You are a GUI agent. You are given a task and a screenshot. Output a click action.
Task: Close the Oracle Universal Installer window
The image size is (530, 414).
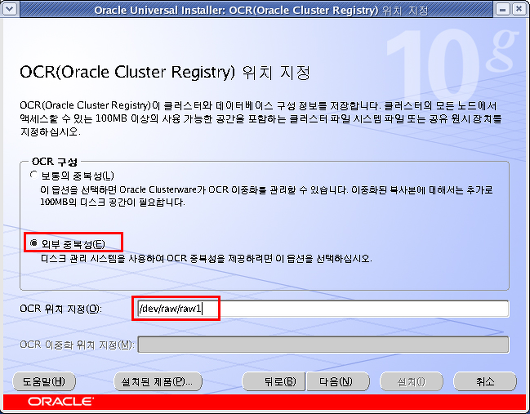(519, 9)
